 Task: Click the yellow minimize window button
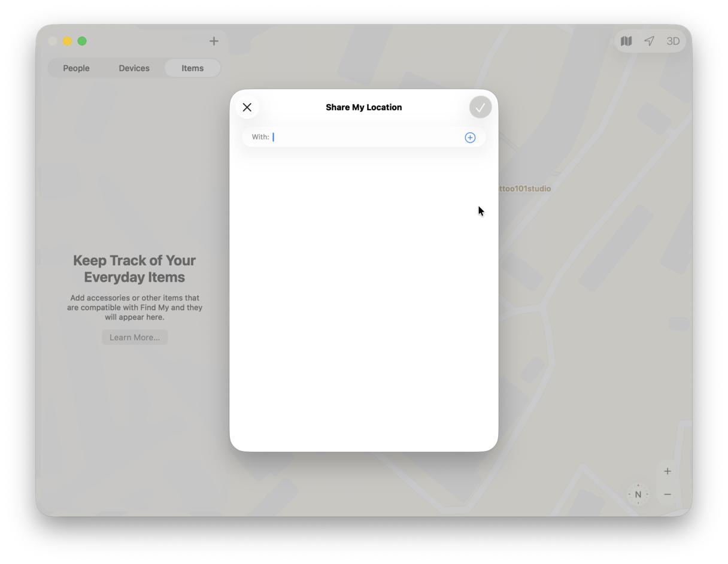click(x=68, y=41)
